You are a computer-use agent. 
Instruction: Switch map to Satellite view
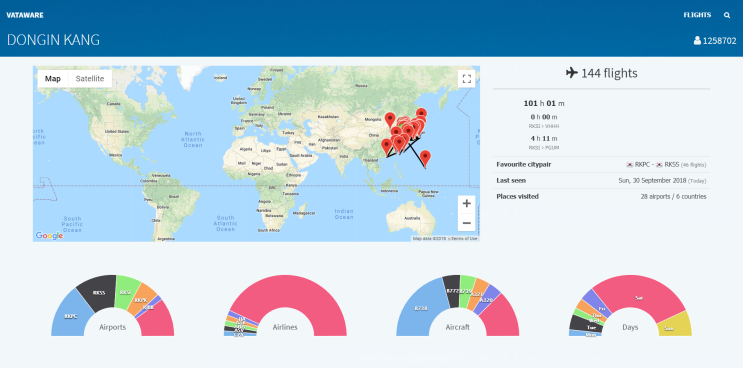(x=90, y=79)
